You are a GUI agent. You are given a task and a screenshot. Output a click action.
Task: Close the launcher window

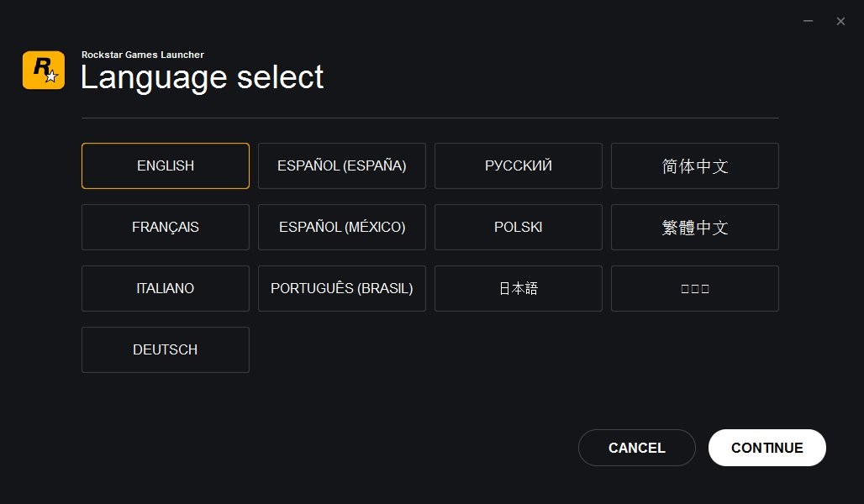pos(840,21)
